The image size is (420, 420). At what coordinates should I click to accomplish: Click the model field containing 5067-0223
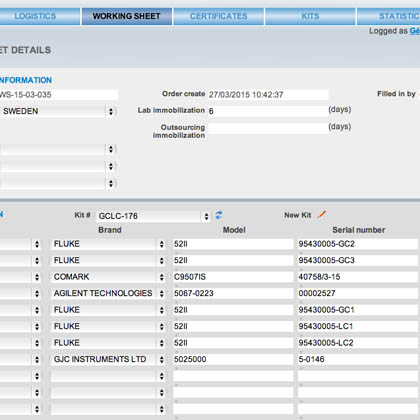233,293
